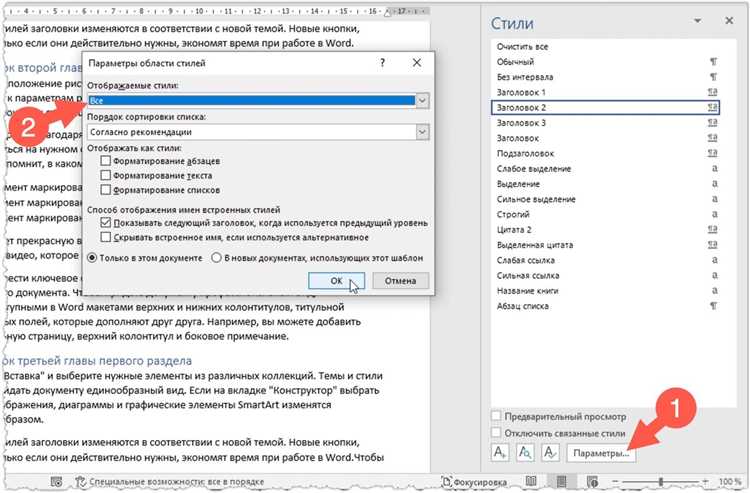Viewport: 750px width, 493px height.
Task: Apply the Цитата 2 style
Action: pyautogui.click(x=606, y=230)
